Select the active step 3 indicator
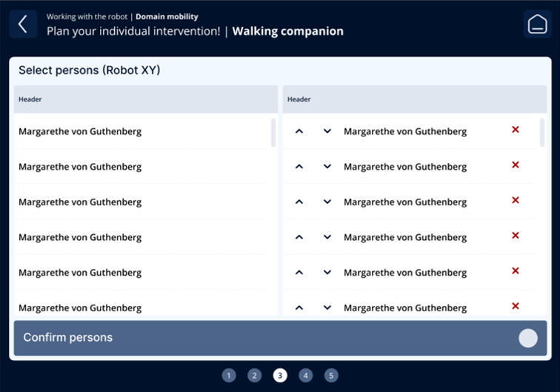The height and width of the screenshot is (392, 560). (x=280, y=376)
